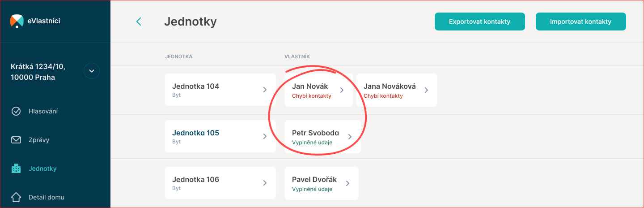Click the Hlasování checkmark icon
Image resolution: width=644 pixels, height=208 pixels.
coord(16,111)
